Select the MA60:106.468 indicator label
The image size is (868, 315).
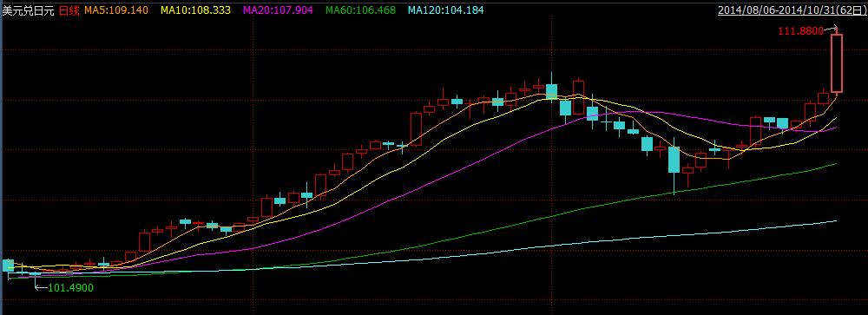(360, 10)
